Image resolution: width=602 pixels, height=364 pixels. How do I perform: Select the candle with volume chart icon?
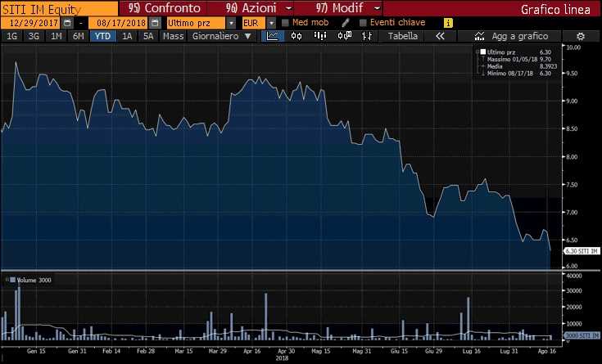click(344, 37)
